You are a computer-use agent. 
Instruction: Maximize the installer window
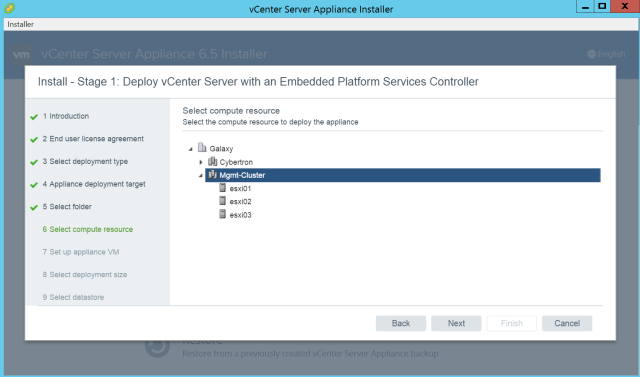click(x=602, y=7)
